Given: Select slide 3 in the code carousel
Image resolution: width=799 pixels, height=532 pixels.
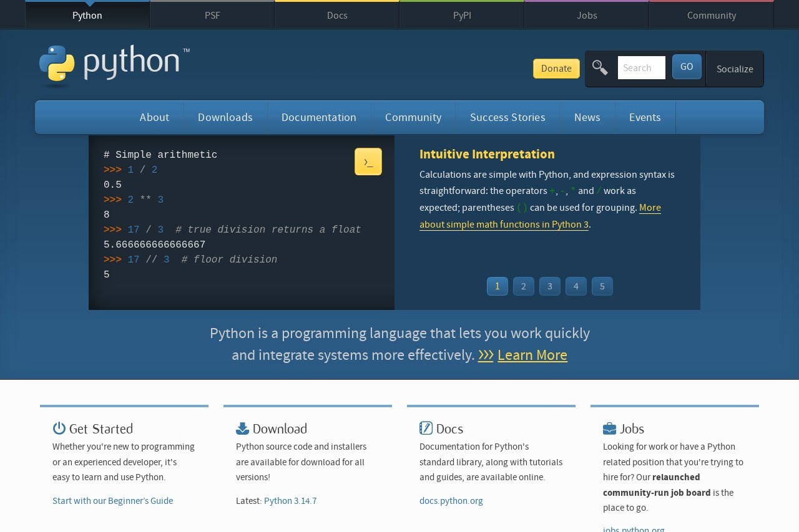Looking at the screenshot, I should [550, 286].
